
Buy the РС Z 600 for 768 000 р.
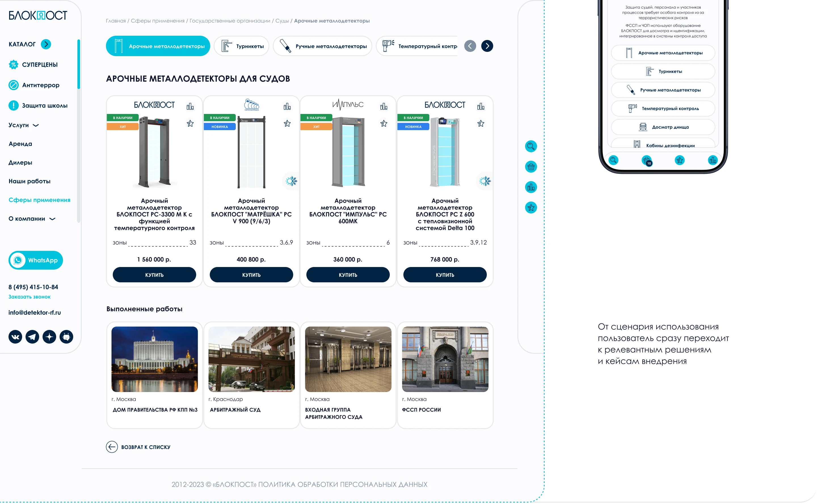point(445,275)
